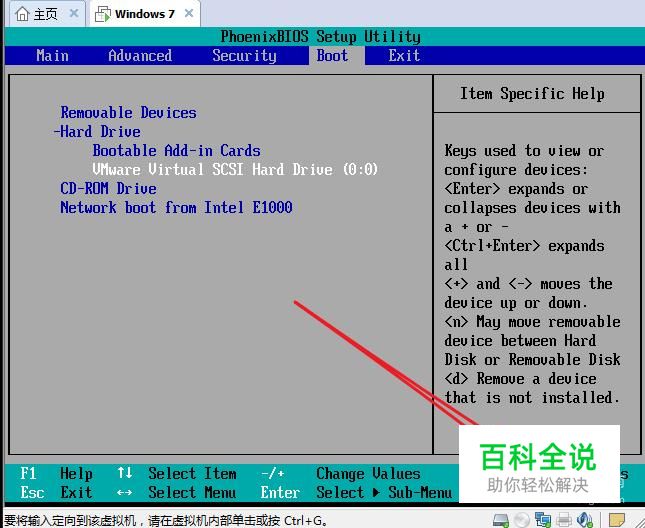Go to the Exit menu
The height and width of the screenshot is (528, 645).
[x=404, y=56]
